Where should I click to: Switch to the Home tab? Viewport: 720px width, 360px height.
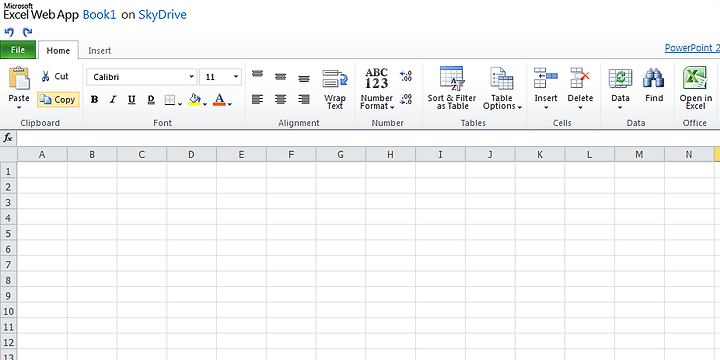point(58,51)
